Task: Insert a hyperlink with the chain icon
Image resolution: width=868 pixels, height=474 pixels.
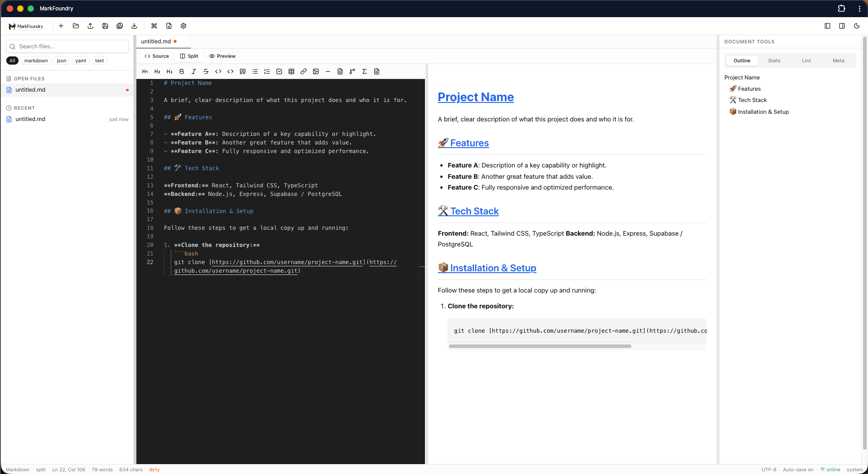Action: pyautogui.click(x=303, y=71)
